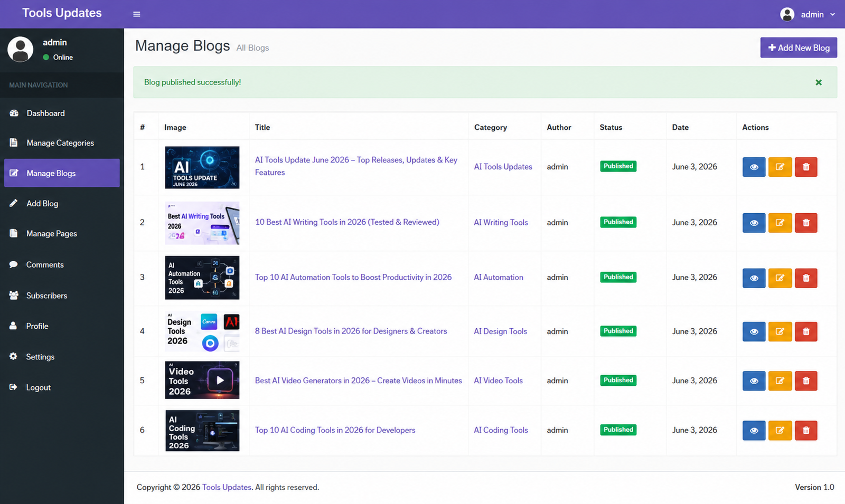Click the Design Tools 2026 thumbnail
The image size is (845, 504).
(202, 331)
